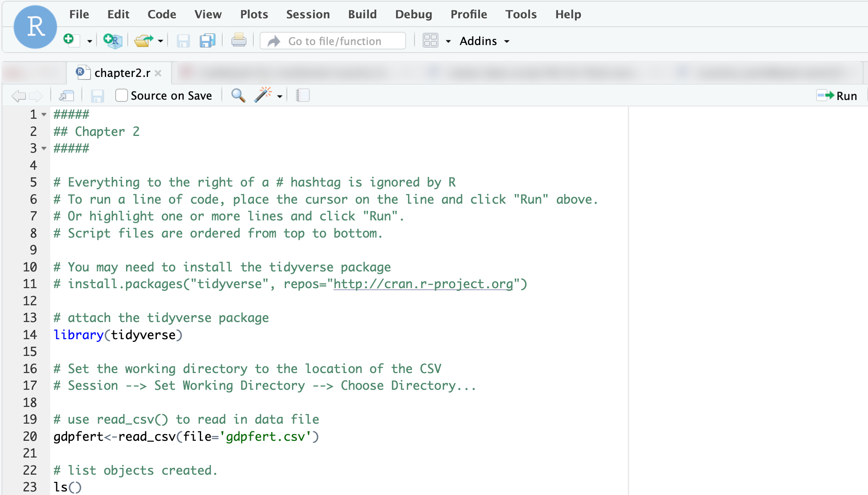Screen dimensions: 868x495
Task: Expand the new file dropdown arrow
Action: [89, 41]
